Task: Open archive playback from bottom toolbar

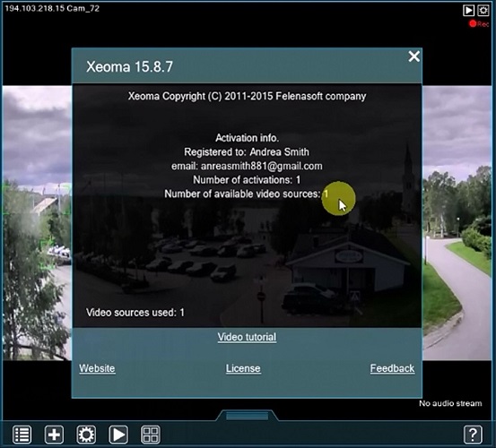Action: point(118,435)
